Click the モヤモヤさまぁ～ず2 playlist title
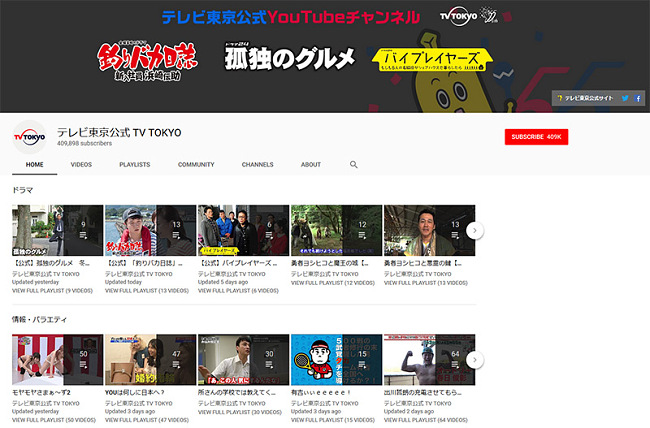 [x=41, y=392]
